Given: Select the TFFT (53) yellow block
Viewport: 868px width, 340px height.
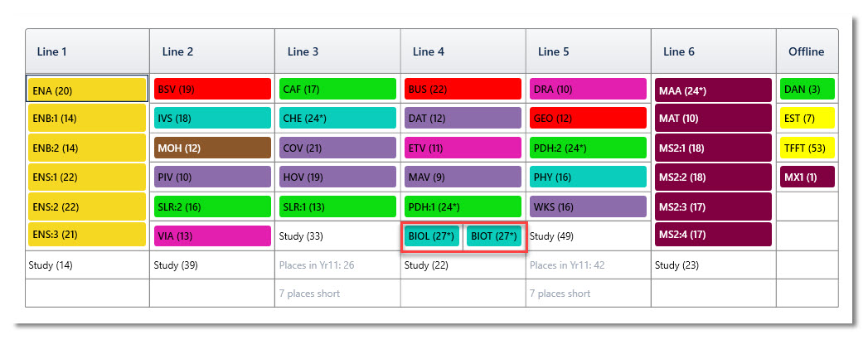Looking at the screenshot, I should (807, 148).
